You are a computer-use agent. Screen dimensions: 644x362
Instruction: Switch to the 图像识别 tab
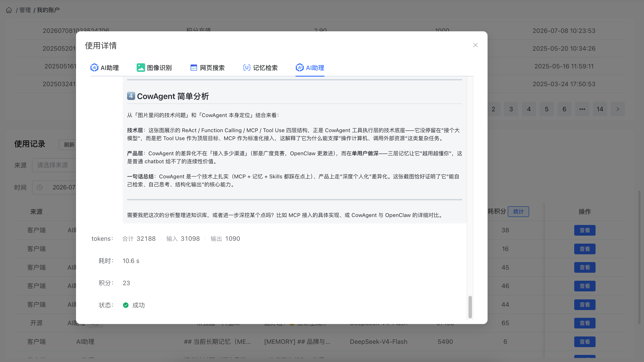(x=154, y=68)
